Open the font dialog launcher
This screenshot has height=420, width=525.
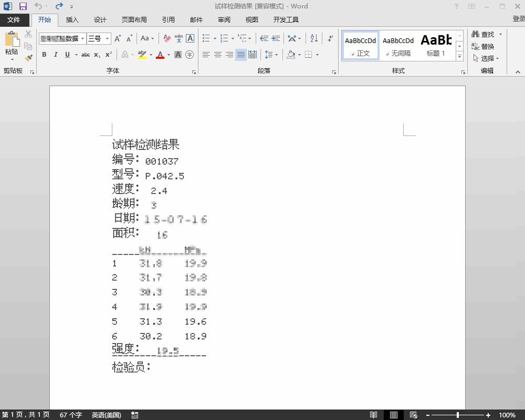click(x=194, y=72)
